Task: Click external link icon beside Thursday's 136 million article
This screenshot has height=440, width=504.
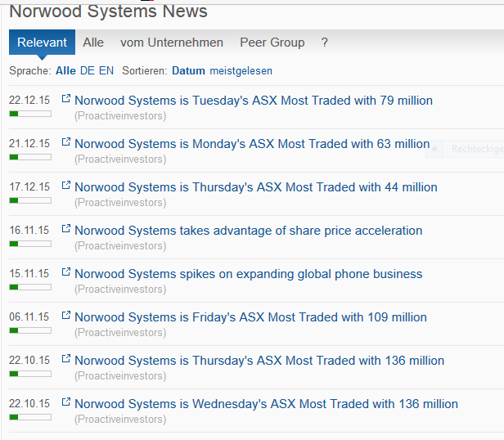Action: [66, 360]
